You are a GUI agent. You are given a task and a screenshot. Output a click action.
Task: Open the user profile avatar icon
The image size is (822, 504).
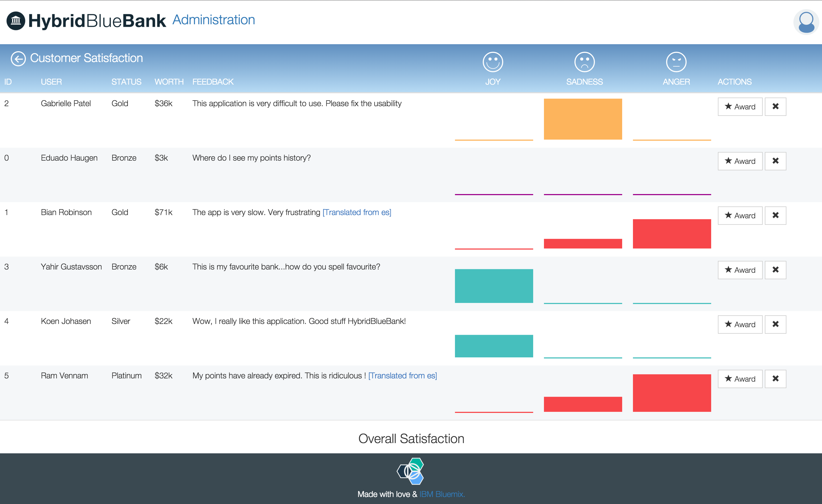806,22
